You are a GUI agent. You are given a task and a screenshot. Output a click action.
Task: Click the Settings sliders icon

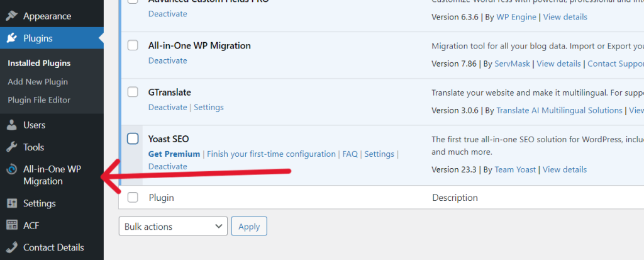tap(12, 203)
